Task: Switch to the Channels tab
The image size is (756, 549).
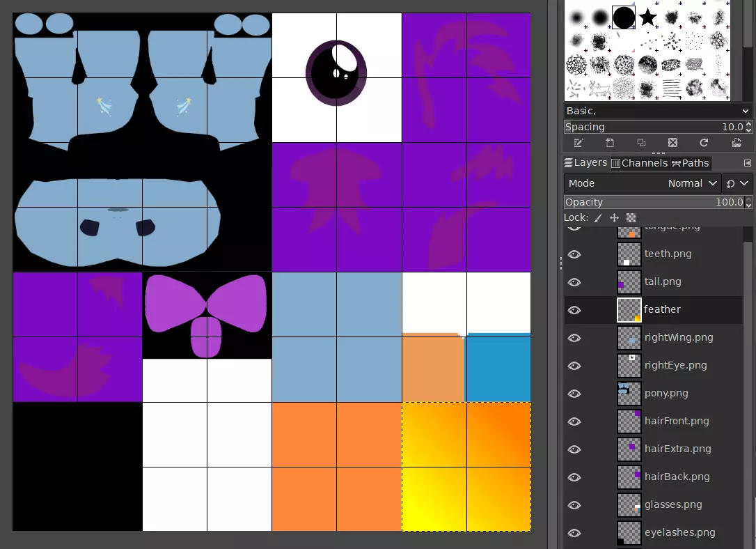Action: point(639,163)
